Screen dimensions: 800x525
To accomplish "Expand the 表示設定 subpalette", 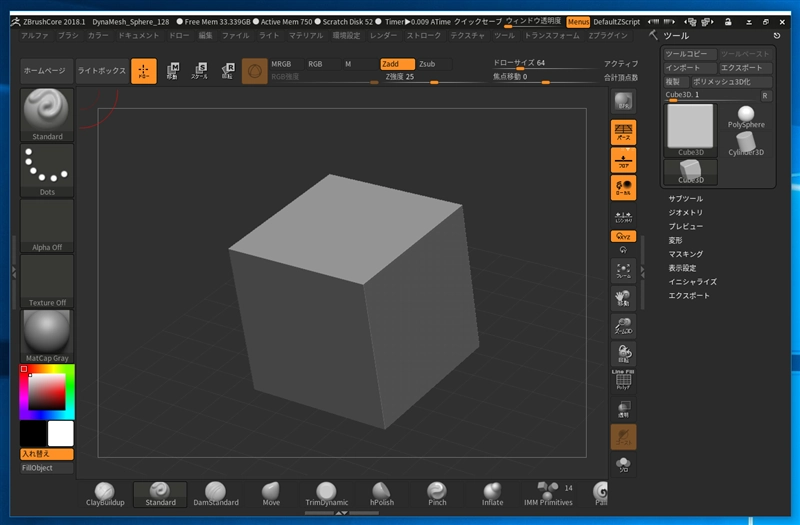I will pos(682,267).
